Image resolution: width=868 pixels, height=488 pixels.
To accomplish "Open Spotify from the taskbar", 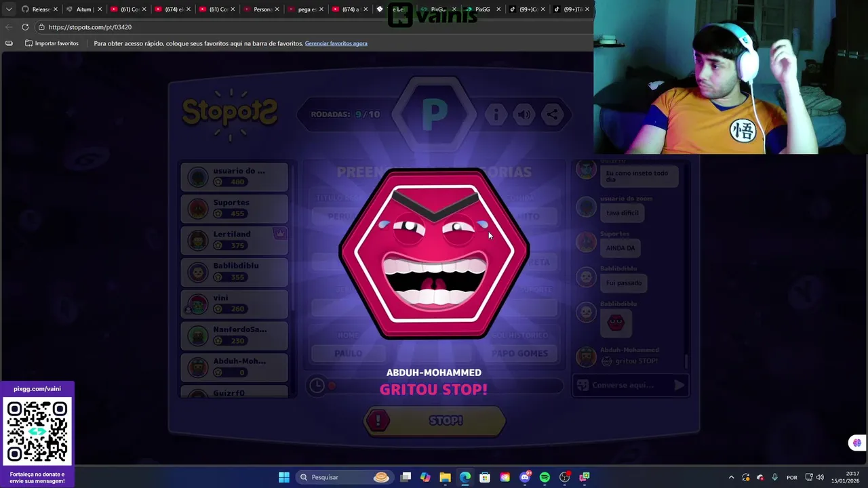I will tap(545, 477).
